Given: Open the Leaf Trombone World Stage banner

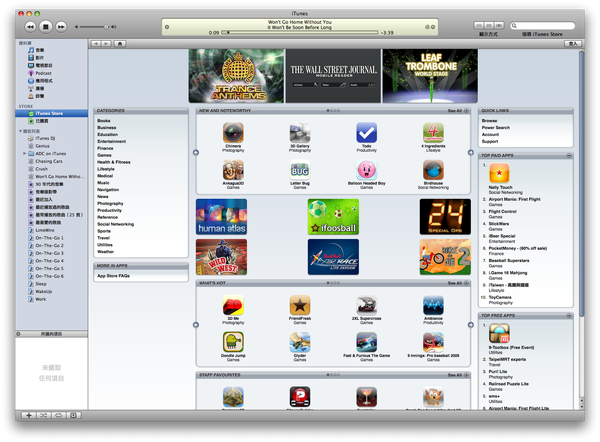Looking at the screenshot, I should pos(430,76).
